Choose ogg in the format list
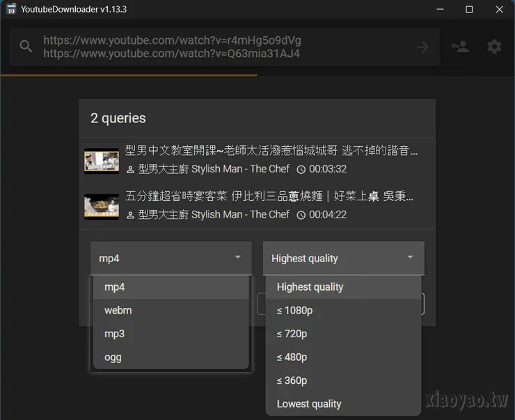This screenshot has width=515, height=420. 171,357
